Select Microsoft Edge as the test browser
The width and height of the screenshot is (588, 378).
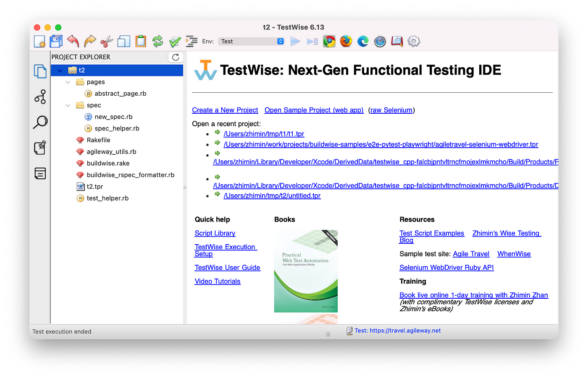pos(363,41)
